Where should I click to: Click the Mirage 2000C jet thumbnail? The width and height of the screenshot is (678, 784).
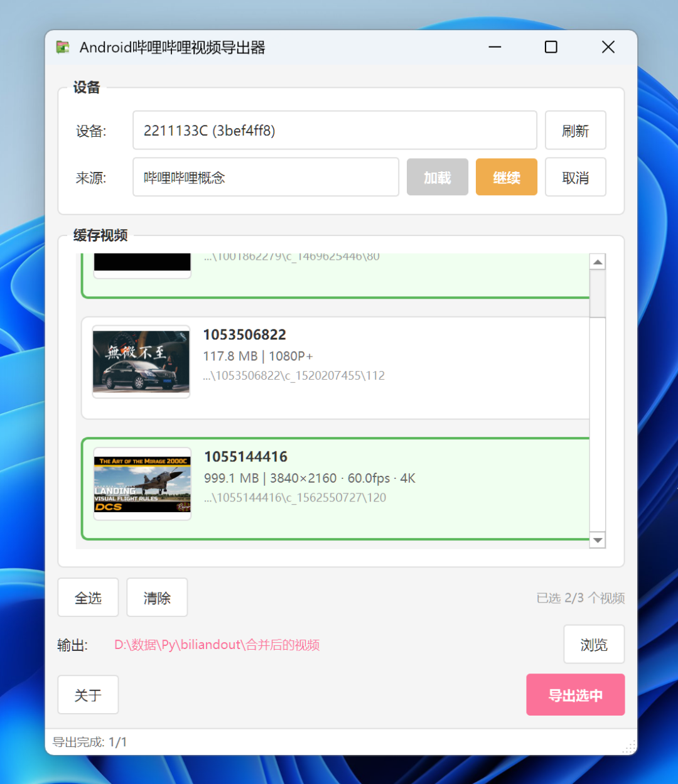(142, 484)
